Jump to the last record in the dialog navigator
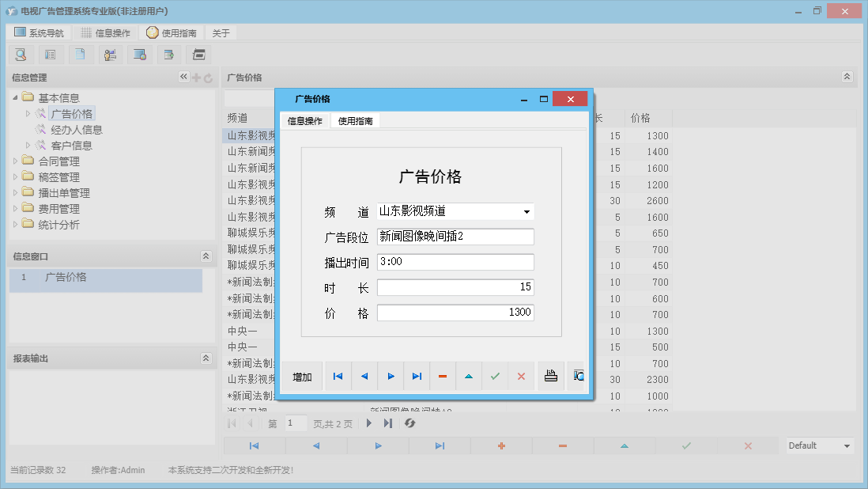The height and width of the screenshot is (489, 868). 417,376
